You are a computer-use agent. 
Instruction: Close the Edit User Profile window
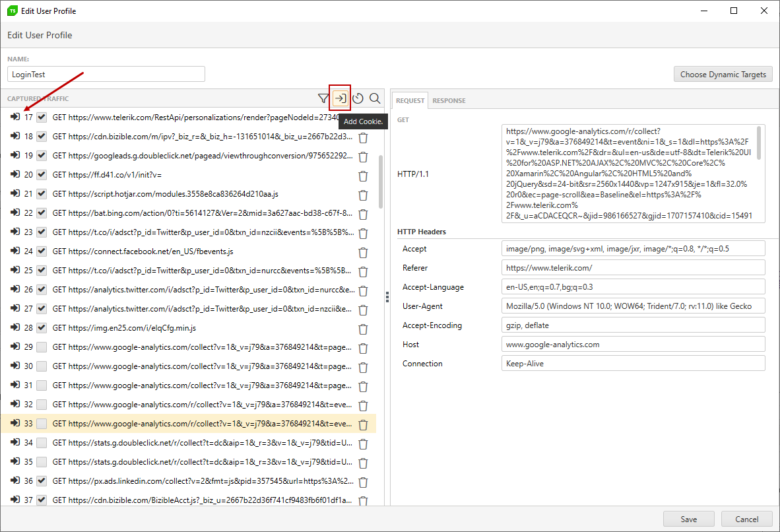764,11
